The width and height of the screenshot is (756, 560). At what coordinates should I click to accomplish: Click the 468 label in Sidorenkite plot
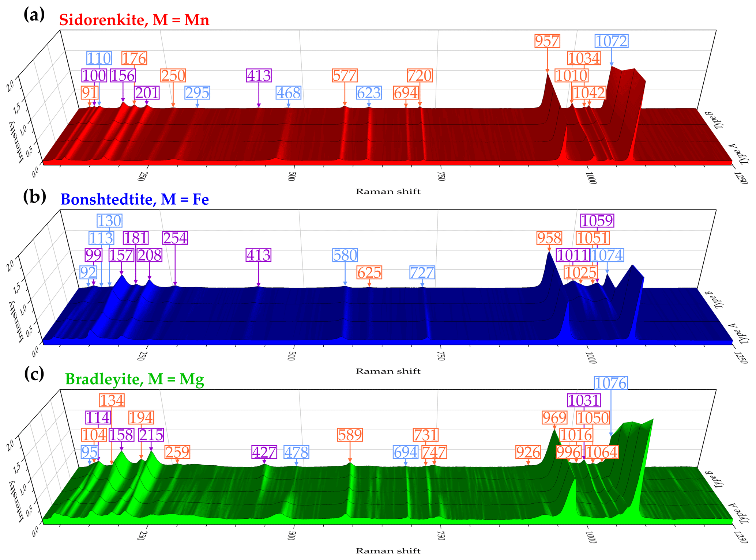(288, 93)
